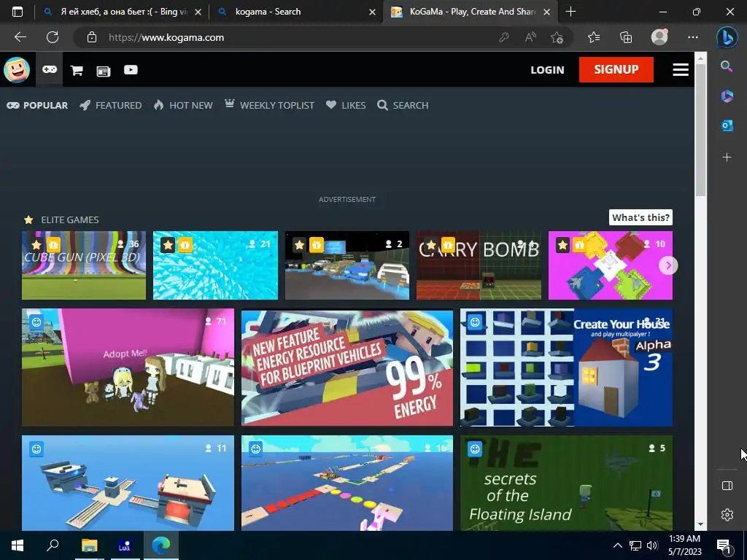
Task: Open the Outlook sidebar icon
Action: 727,125
